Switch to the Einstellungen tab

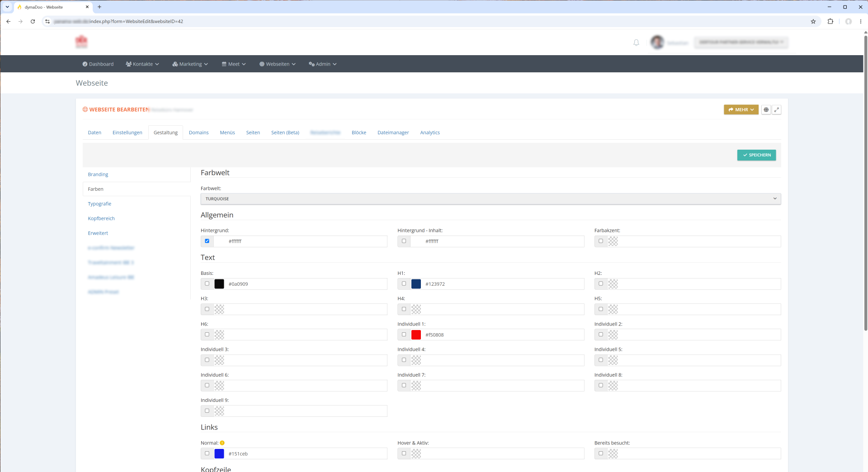tap(127, 132)
